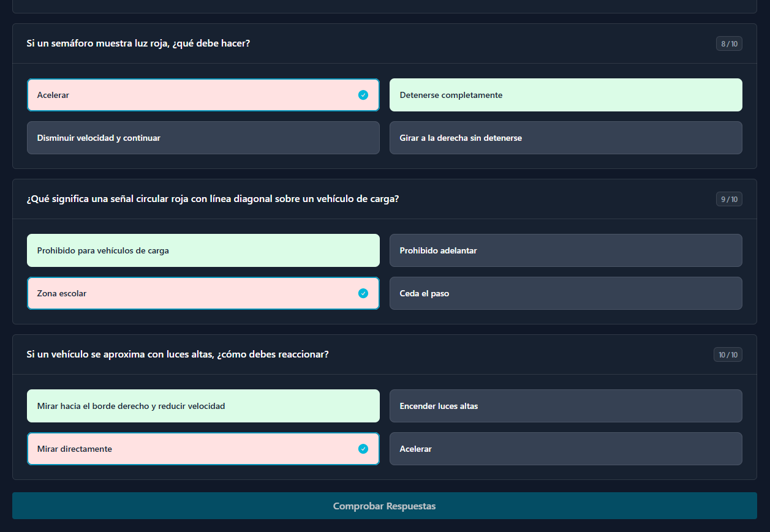This screenshot has height=532, width=770.
Task: Select "Encender luces altas" for question ten
Action: (565, 406)
